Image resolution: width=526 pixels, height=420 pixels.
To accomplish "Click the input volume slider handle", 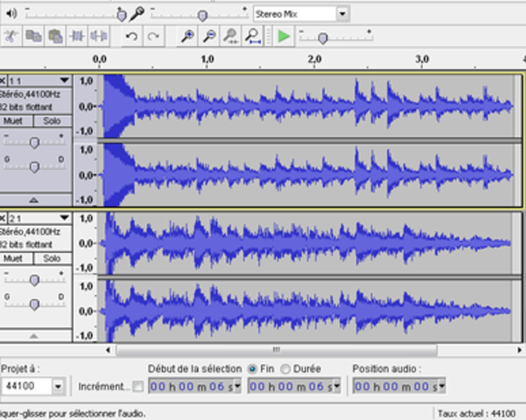I will pos(202,15).
